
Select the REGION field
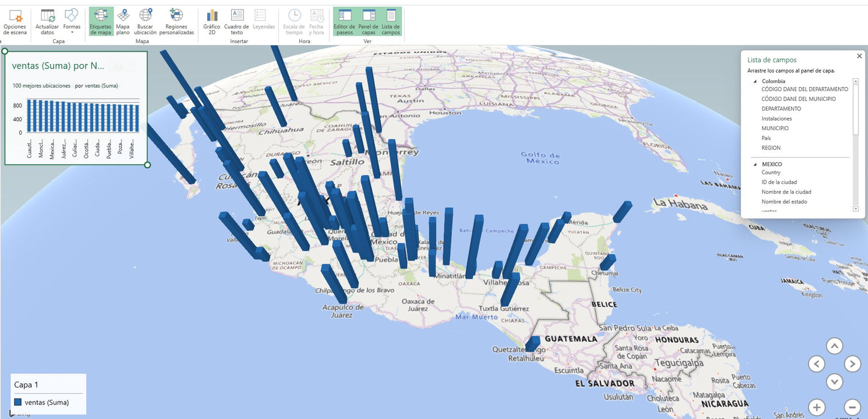point(771,148)
